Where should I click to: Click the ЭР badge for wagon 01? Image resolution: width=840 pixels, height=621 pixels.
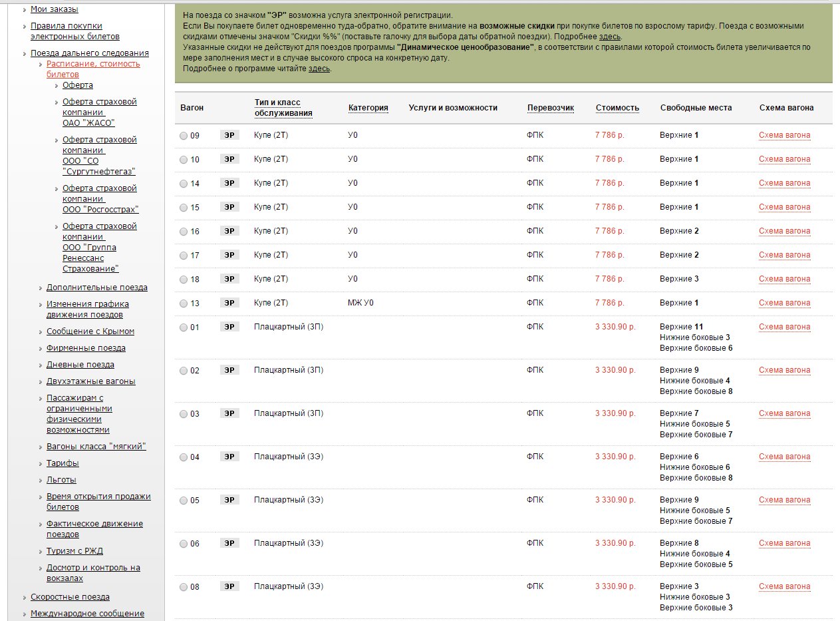click(x=229, y=327)
